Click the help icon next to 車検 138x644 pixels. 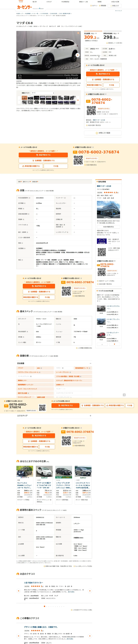(22, 243)
